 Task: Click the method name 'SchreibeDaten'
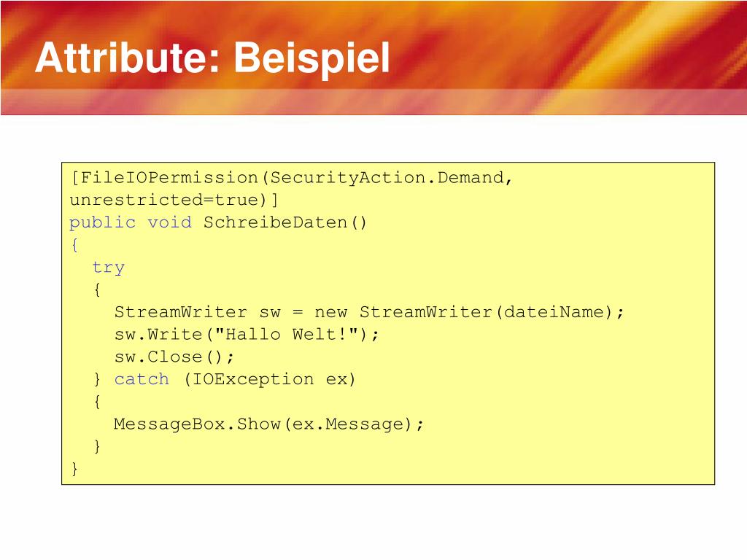pos(275,222)
